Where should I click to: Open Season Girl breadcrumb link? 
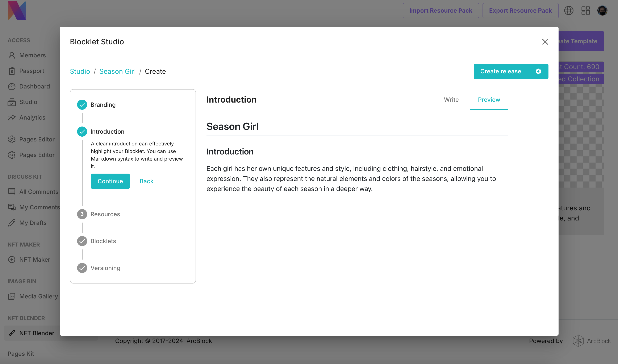117,71
